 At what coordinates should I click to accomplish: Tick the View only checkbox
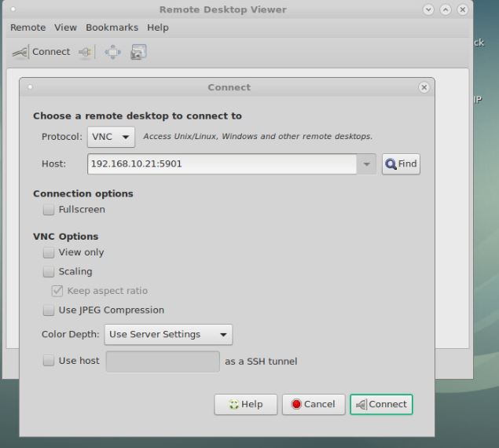tap(49, 252)
